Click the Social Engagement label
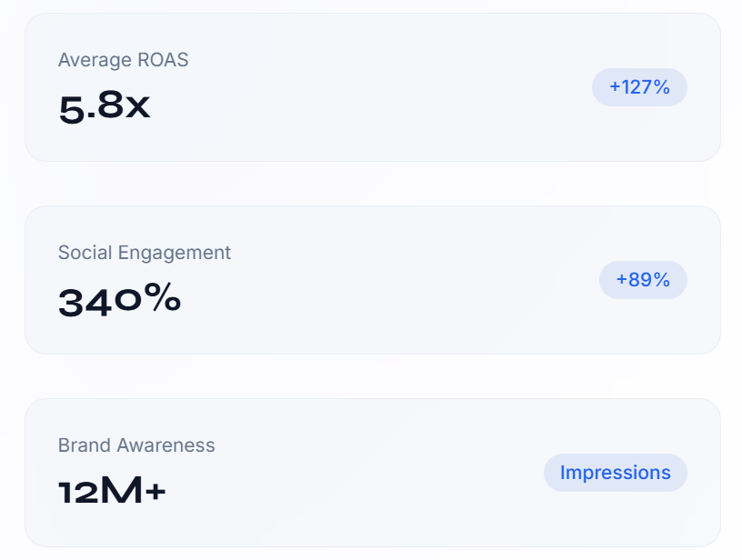The image size is (742, 560). click(145, 253)
